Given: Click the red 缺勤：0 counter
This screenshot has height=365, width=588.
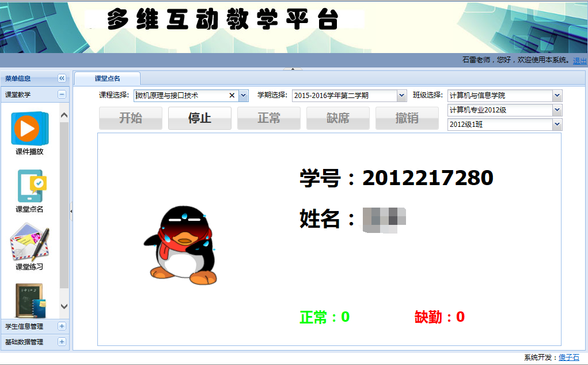Looking at the screenshot, I should pyautogui.click(x=439, y=317).
